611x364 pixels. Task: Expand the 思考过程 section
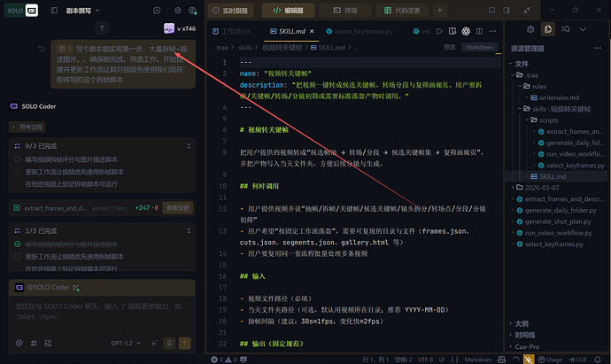32,126
